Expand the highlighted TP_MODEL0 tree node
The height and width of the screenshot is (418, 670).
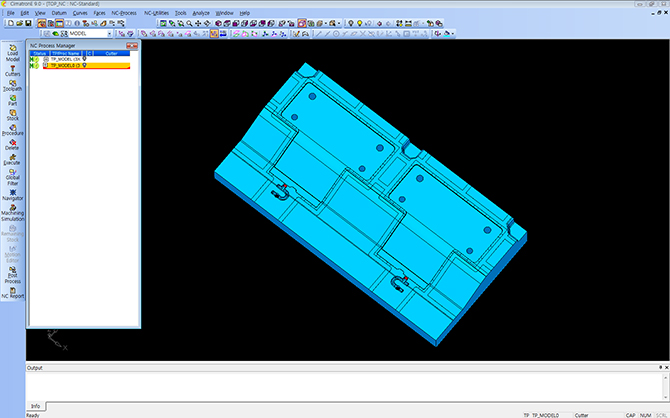click(45, 65)
